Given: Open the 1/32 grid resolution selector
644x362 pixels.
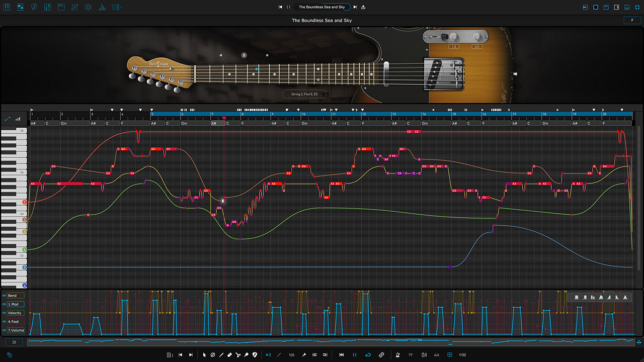Looking at the screenshot, I should pos(462,355).
